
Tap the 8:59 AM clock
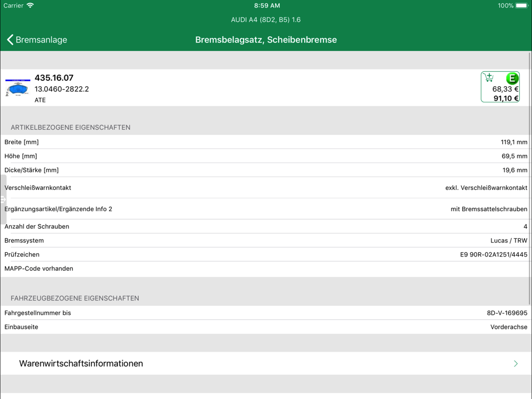click(267, 5)
